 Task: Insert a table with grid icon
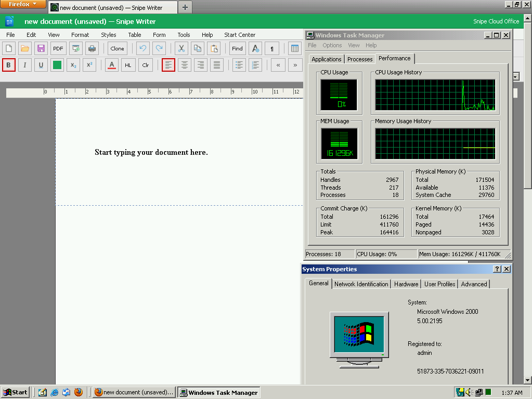click(x=295, y=48)
